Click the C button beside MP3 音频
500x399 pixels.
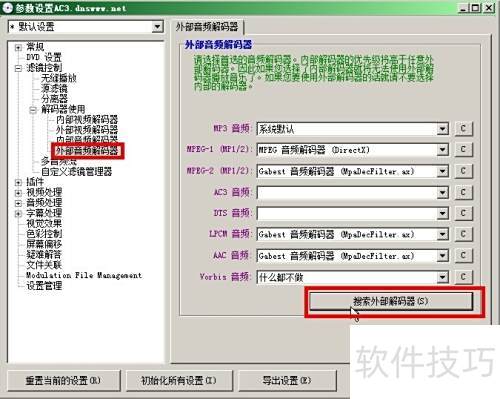pos(463,129)
